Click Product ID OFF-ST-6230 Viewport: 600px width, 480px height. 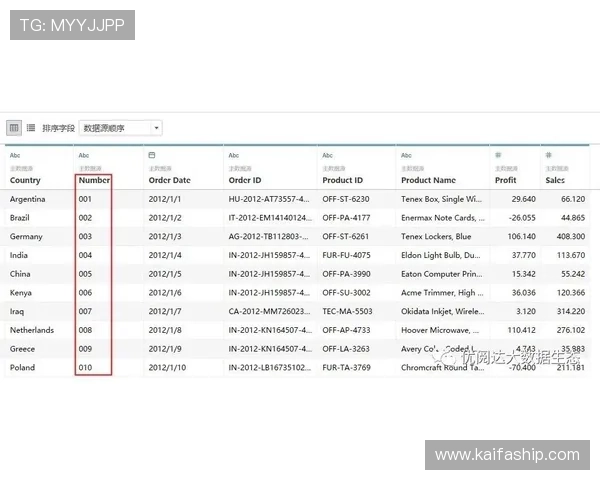[346, 199]
